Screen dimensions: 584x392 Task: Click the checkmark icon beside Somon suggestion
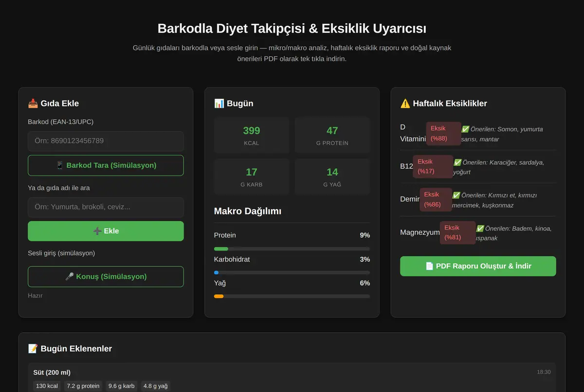(465, 129)
